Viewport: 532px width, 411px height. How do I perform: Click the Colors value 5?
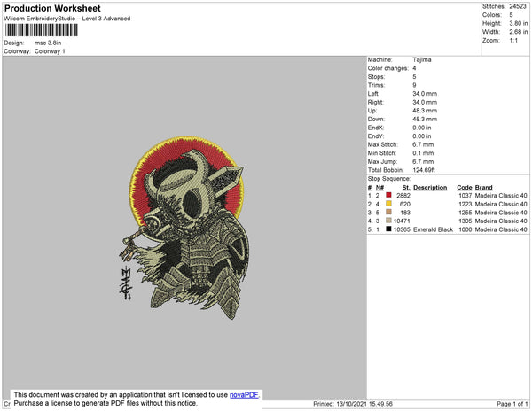click(x=511, y=15)
